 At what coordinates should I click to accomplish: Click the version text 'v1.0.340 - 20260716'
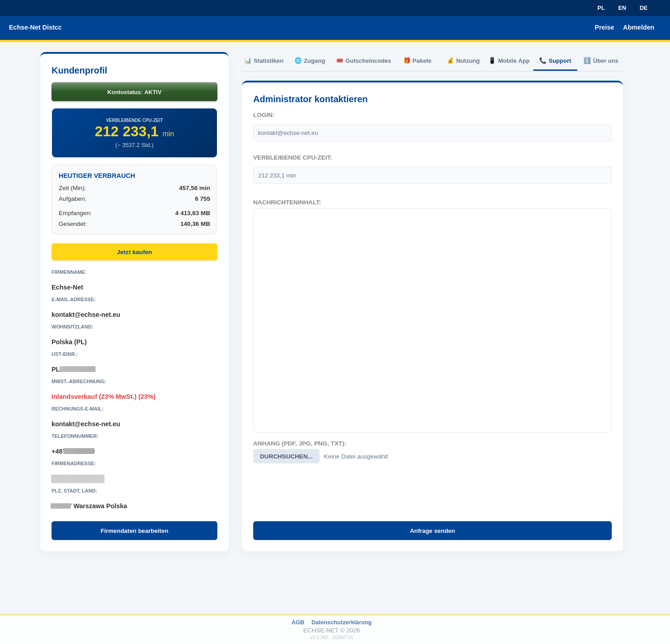tap(332, 637)
